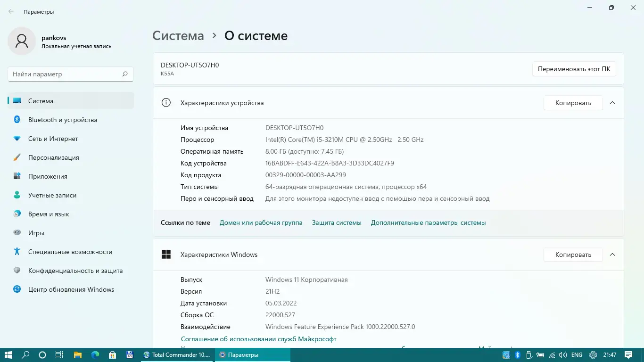The image size is (644, 362).
Task: Click the Wi-Fi icon in system tray
Action: click(552, 355)
